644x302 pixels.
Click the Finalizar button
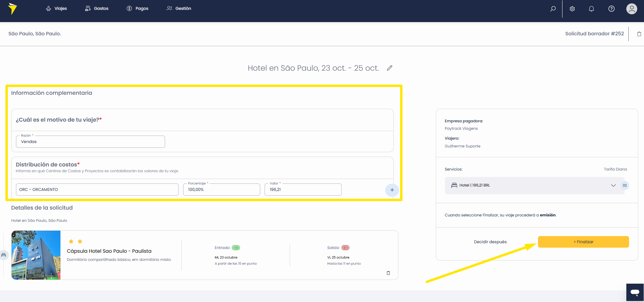(584, 242)
